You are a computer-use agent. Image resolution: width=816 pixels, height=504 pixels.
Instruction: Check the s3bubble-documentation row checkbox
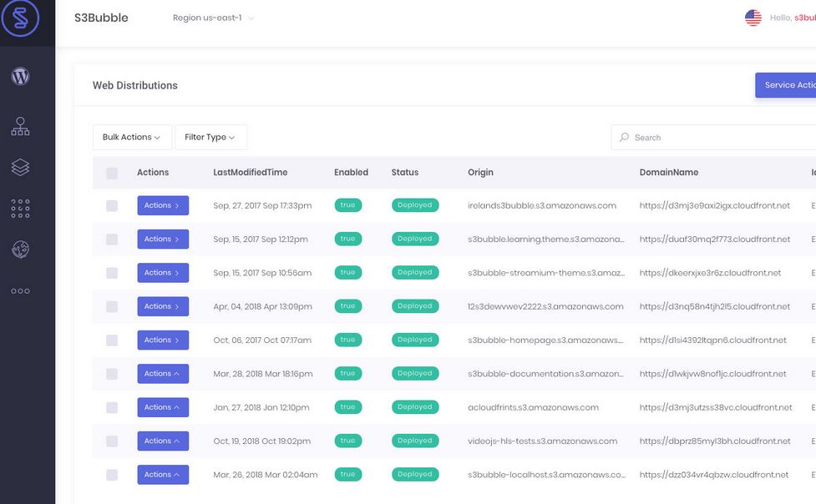pos(112,374)
